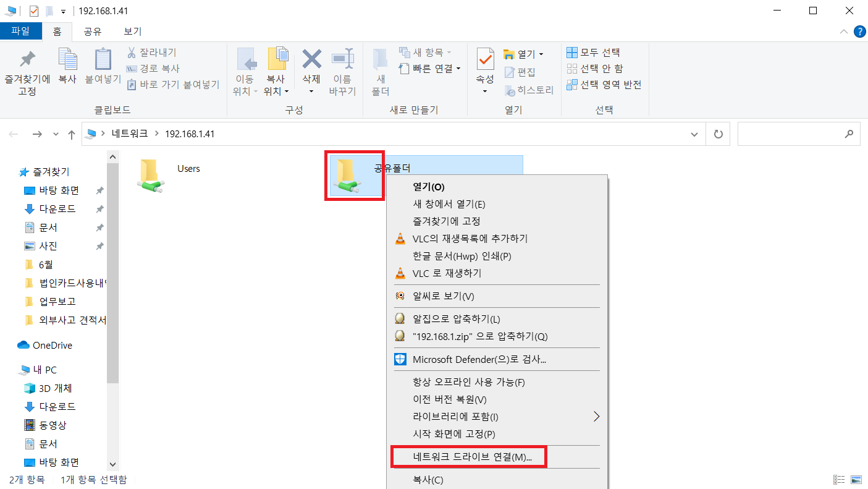This screenshot has height=489, width=868.
Task: Switch to the 보기 ribbon tab
Action: coord(132,32)
